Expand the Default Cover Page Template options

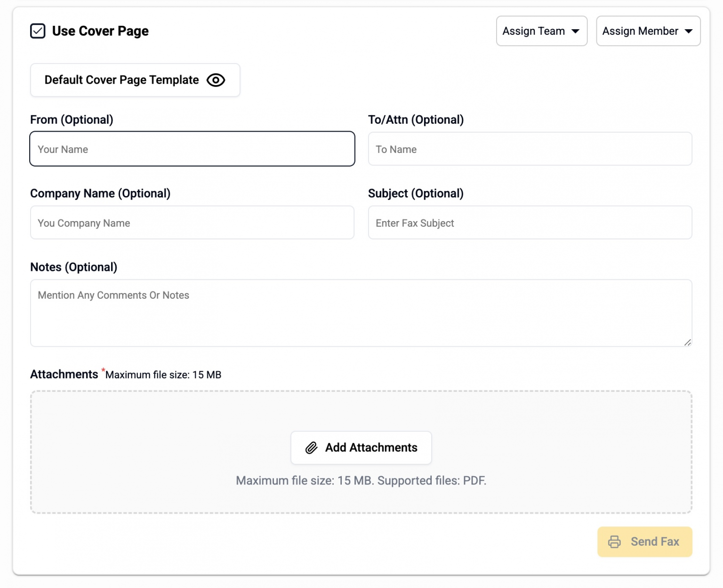[135, 80]
